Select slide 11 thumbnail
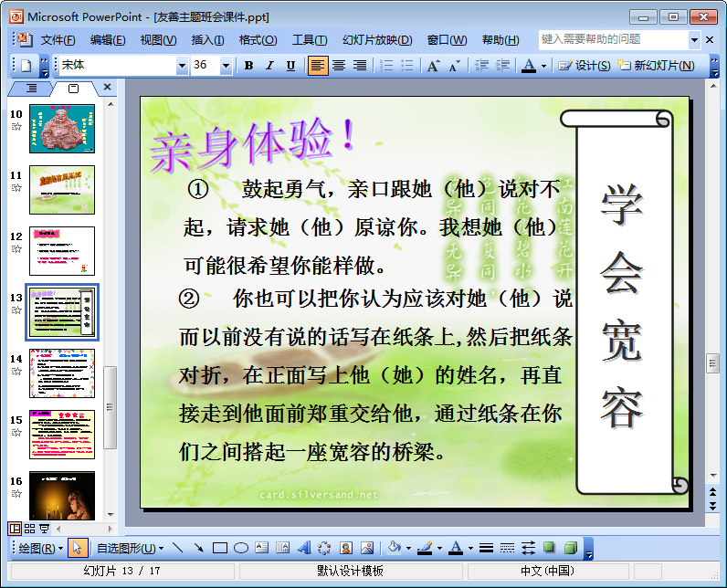 62,190
